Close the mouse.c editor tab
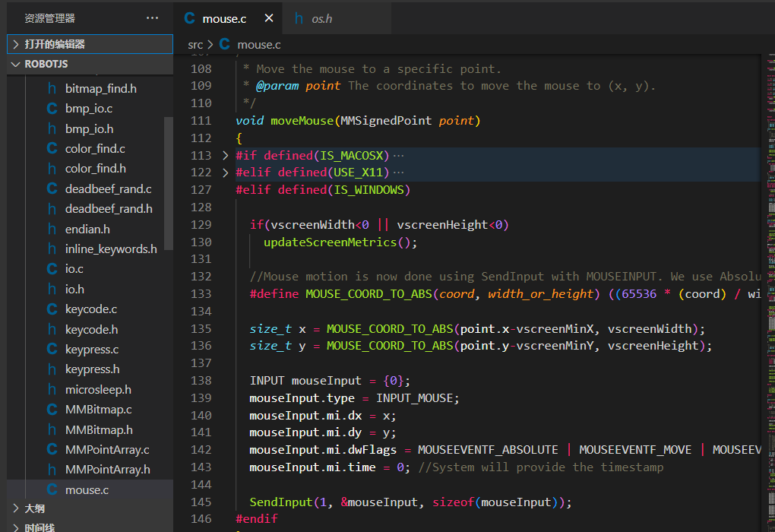 click(269, 18)
